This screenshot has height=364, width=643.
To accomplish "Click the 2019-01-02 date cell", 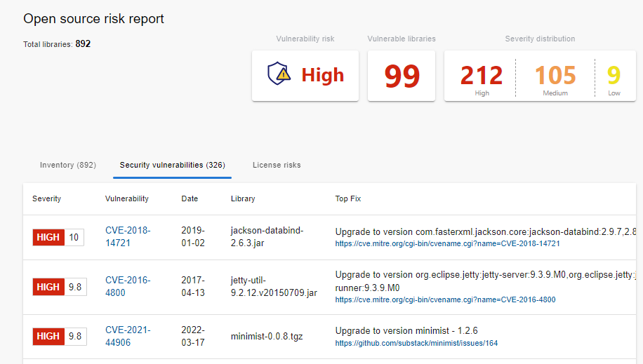I will pos(193,236).
